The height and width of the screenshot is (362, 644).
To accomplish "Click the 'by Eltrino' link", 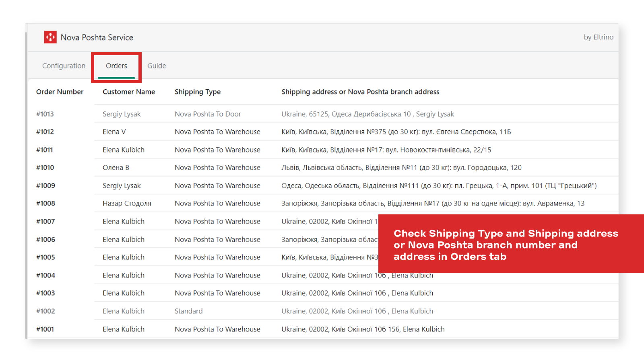I will click(599, 37).
